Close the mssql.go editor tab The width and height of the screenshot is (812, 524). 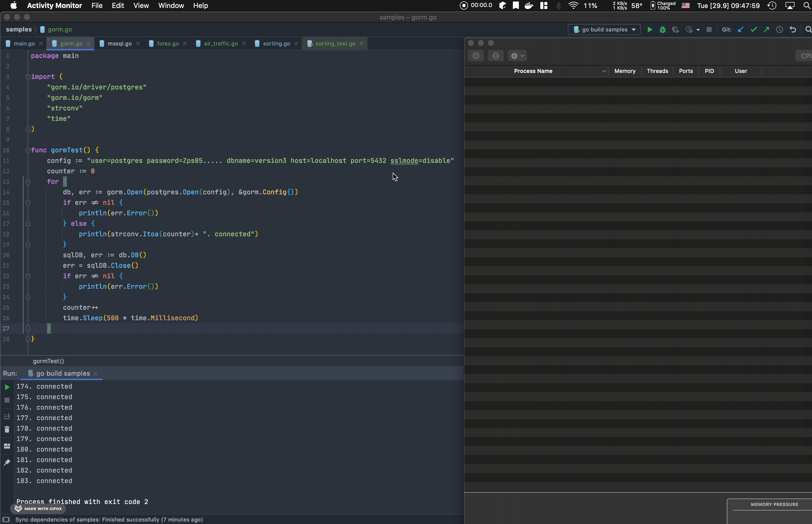click(x=138, y=43)
